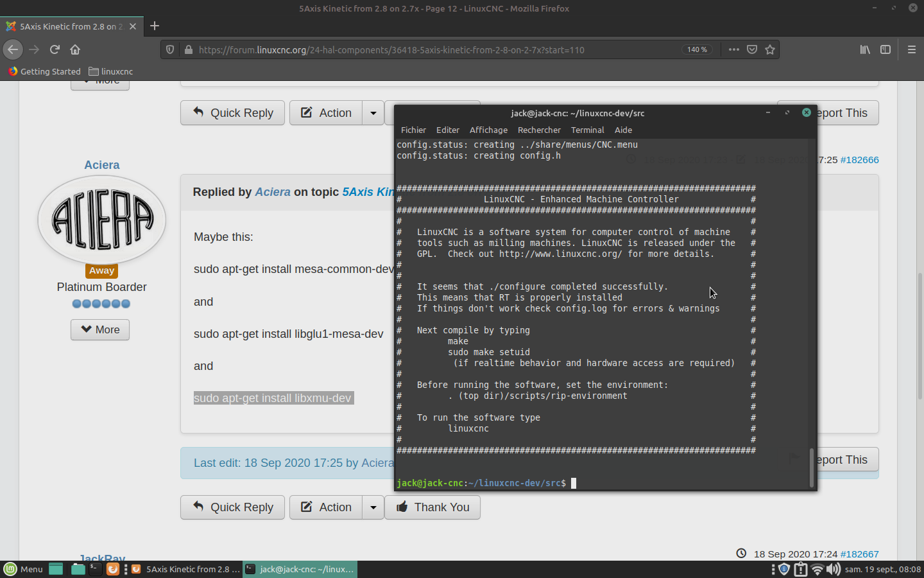The width and height of the screenshot is (924, 578).
Task: Save page to Pocket
Action: [752, 49]
